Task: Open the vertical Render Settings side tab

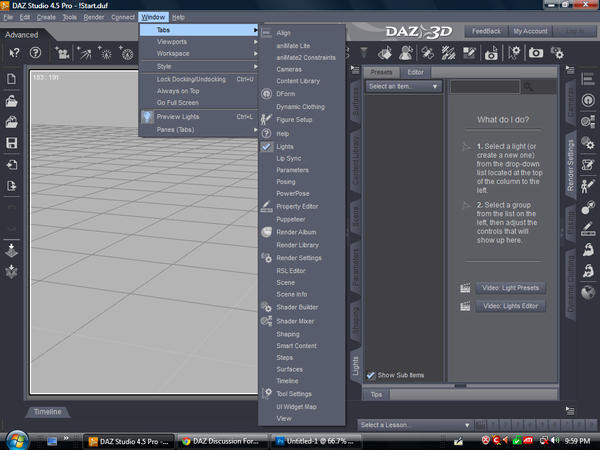Action: [571, 165]
